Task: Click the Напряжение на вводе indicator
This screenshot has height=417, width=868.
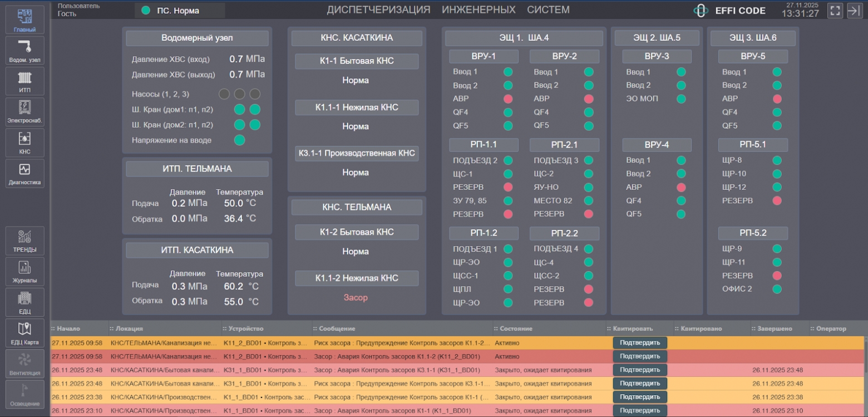Action: click(x=239, y=140)
